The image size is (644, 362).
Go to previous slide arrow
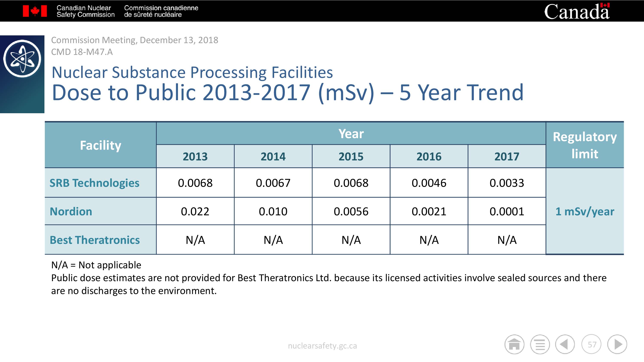click(565, 344)
